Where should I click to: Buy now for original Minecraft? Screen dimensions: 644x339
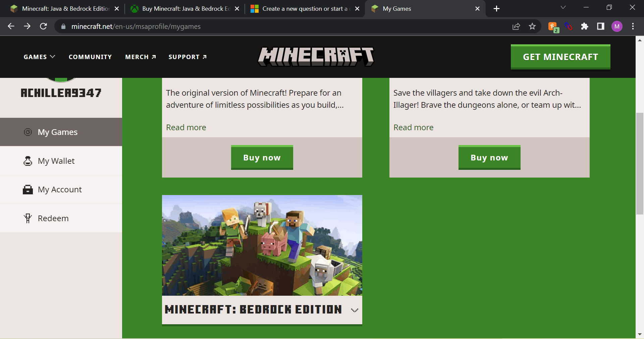pyautogui.click(x=262, y=157)
